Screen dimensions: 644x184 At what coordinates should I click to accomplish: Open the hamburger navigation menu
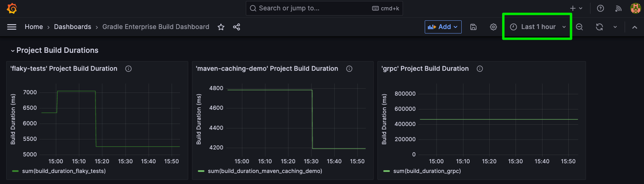(x=12, y=27)
